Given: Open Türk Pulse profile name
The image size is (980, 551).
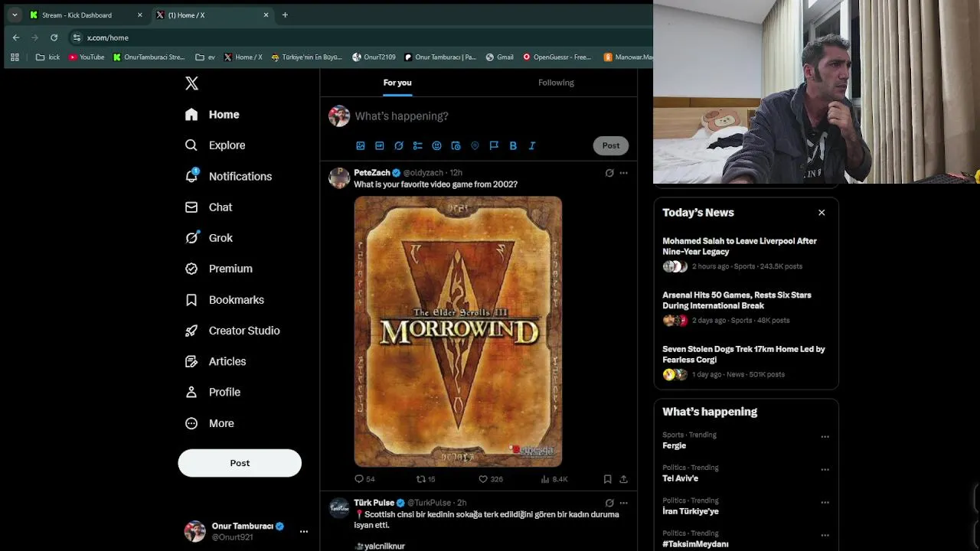Looking at the screenshot, I should (374, 503).
